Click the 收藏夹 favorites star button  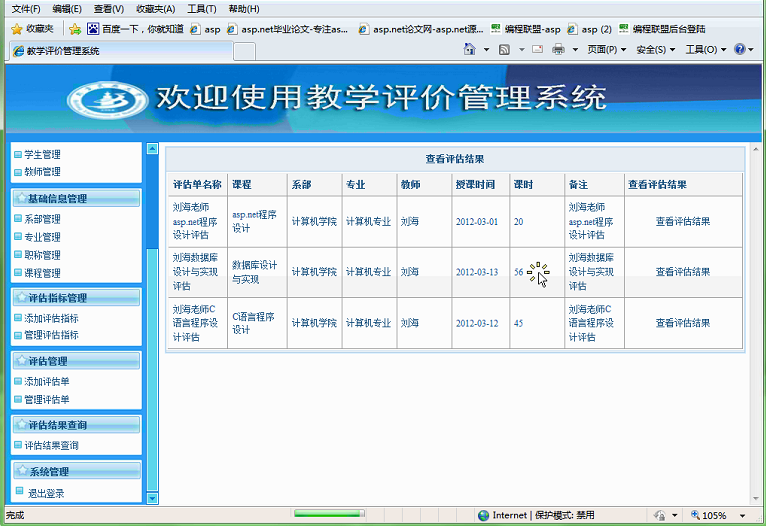pyautogui.click(x=32, y=29)
